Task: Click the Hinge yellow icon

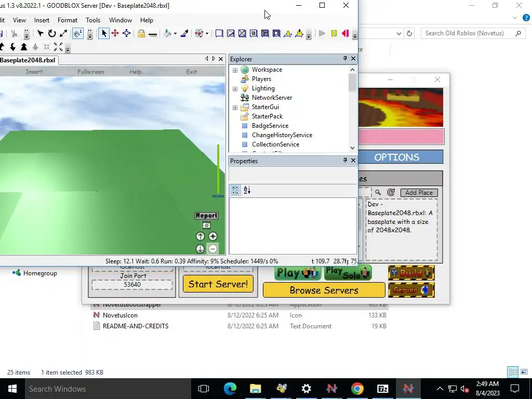Action: 288,33
